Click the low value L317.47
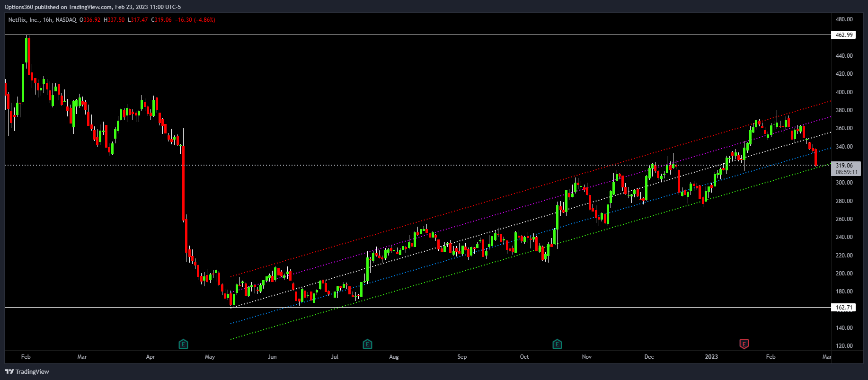The height and width of the screenshot is (380, 868). click(x=138, y=20)
